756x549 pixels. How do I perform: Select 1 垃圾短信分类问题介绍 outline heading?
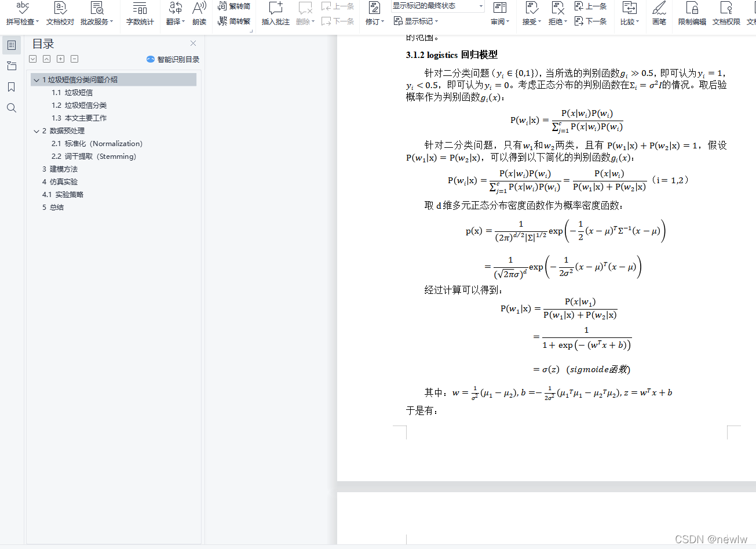(x=80, y=80)
